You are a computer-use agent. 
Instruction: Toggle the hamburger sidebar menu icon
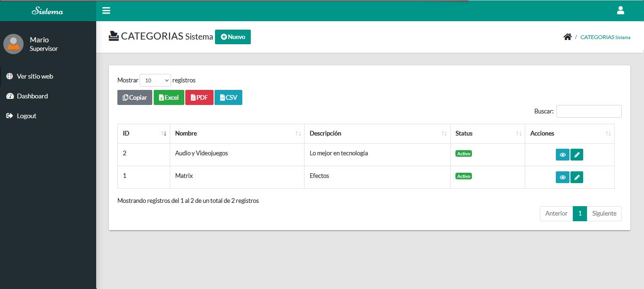(x=106, y=10)
